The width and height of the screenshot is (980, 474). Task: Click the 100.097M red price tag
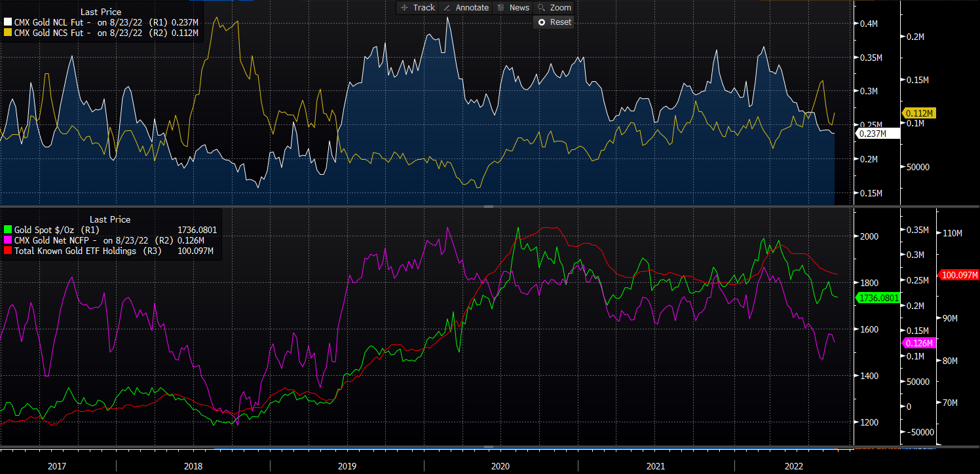[x=958, y=275]
